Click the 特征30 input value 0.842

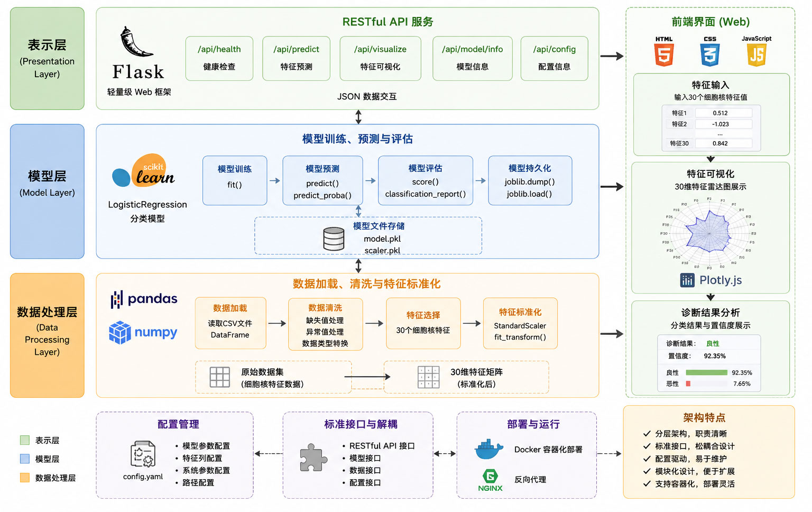point(723,143)
